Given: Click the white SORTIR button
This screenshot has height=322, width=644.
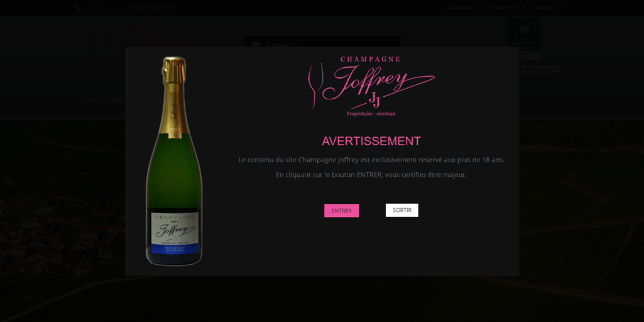Looking at the screenshot, I should 401,210.
